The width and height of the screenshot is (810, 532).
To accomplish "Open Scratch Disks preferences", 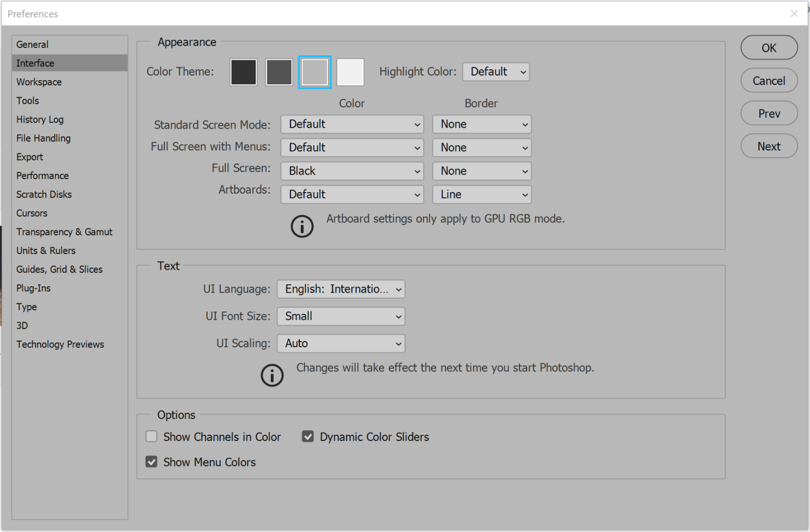I will (70, 194).
